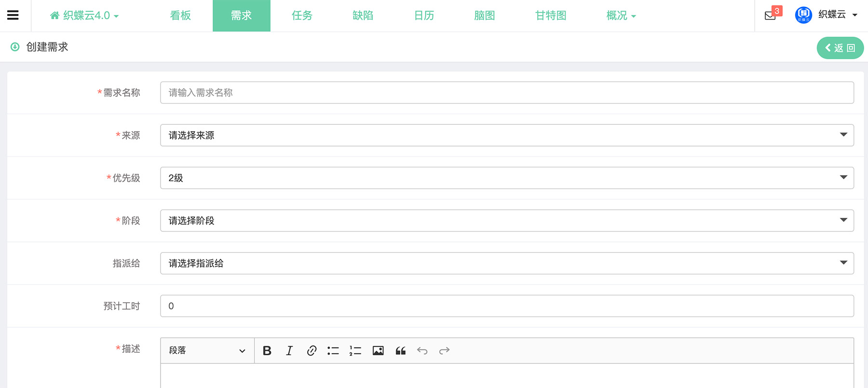Image resolution: width=868 pixels, height=388 pixels.
Task: Click the red notification badge showing 3
Action: pos(777,11)
